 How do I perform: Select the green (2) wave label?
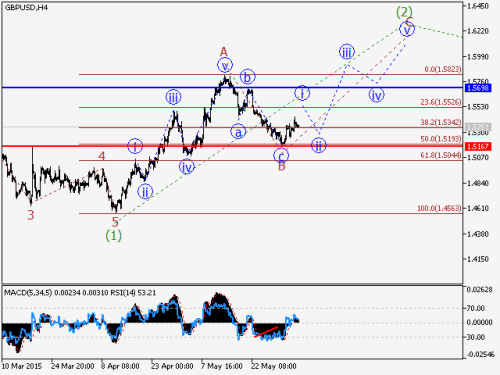point(404,12)
